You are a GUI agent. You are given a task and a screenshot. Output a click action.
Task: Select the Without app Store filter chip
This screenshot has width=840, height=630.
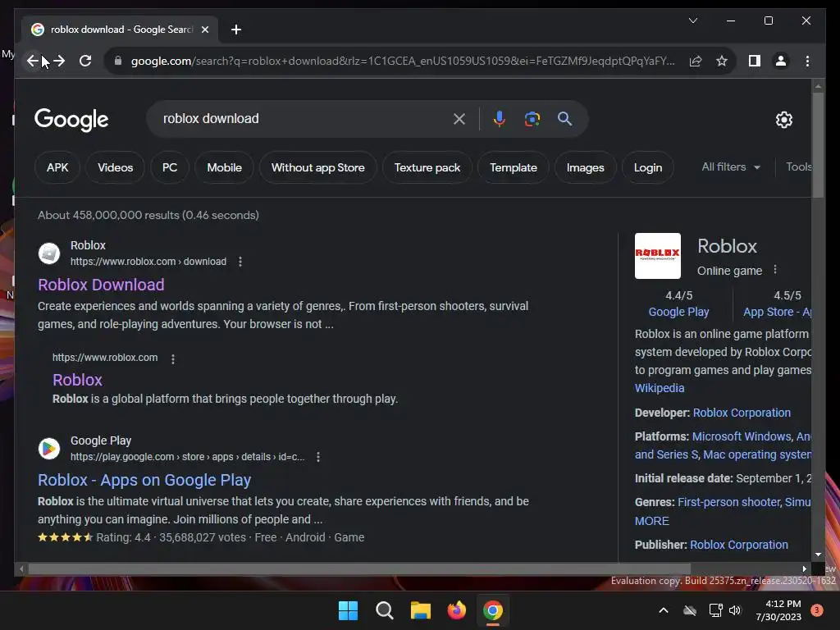click(x=318, y=167)
